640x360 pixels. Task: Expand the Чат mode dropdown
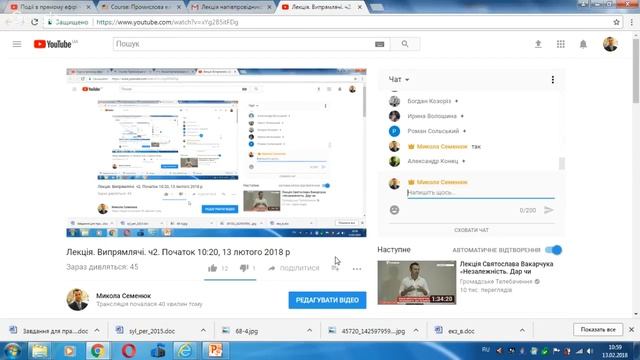click(399, 79)
